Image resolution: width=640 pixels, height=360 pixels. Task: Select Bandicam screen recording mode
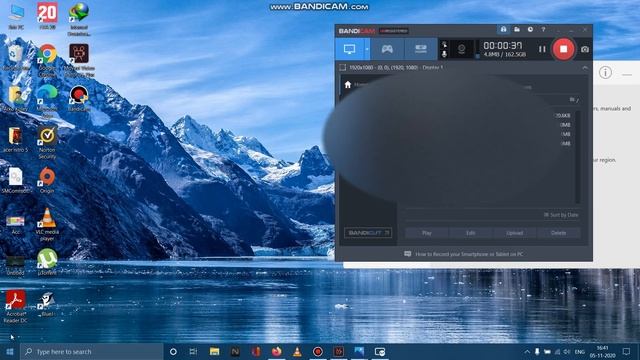pyautogui.click(x=349, y=49)
